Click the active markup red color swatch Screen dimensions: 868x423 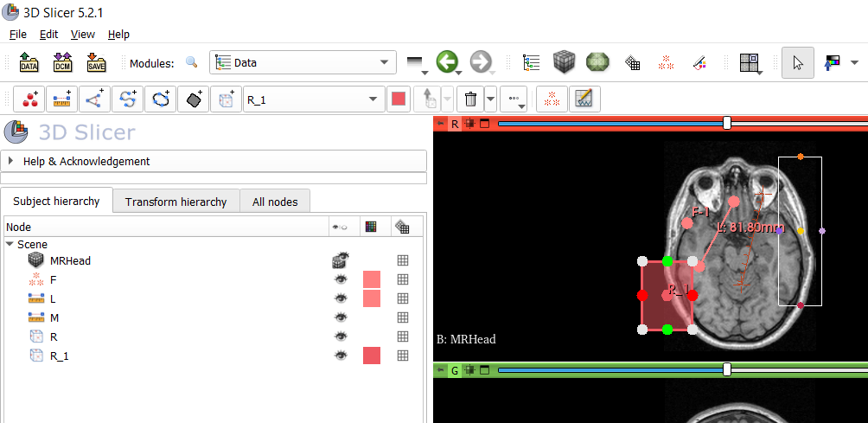(399, 99)
